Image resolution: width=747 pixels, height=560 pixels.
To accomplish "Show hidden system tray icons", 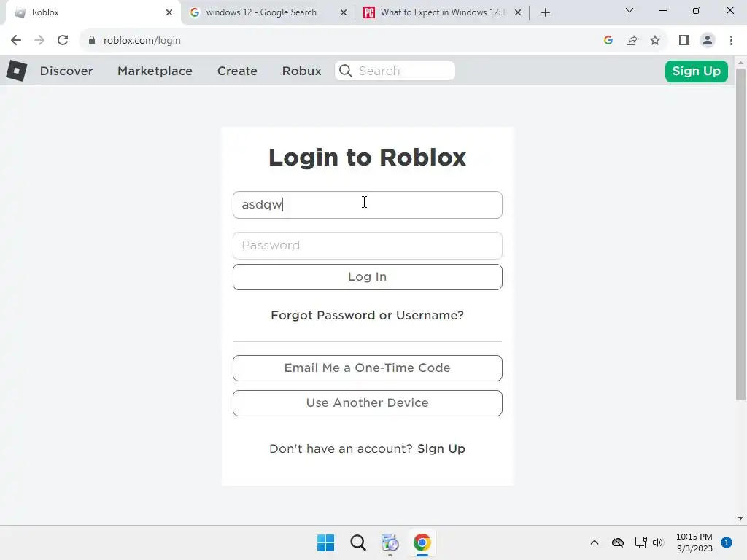I will [x=595, y=542].
